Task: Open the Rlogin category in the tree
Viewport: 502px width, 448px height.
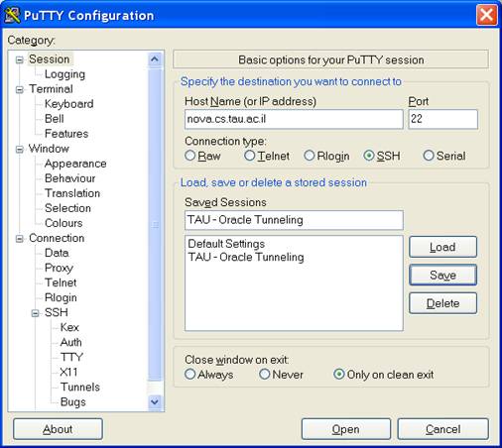Action: (x=61, y=297)
